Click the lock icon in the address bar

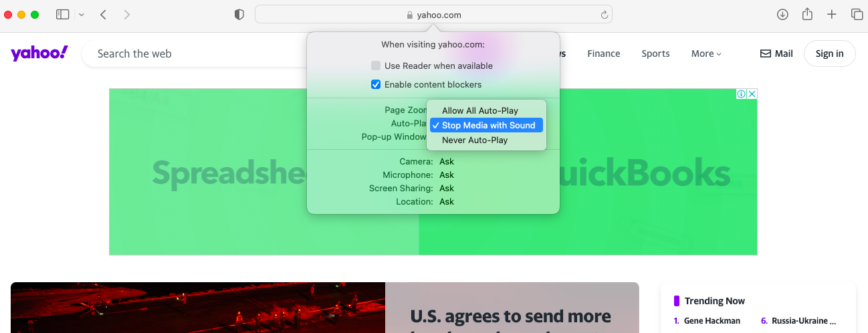(x=410, y=15)
